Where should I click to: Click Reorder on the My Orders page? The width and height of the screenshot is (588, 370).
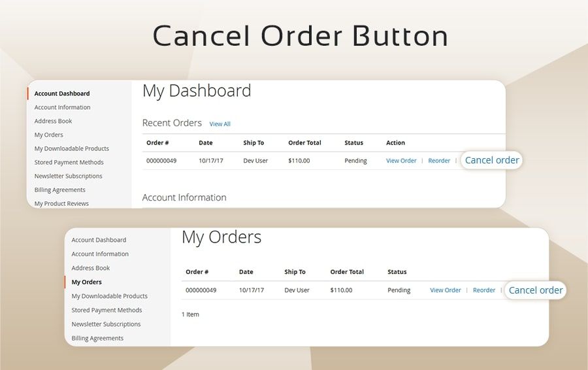[x=484, y=290]
